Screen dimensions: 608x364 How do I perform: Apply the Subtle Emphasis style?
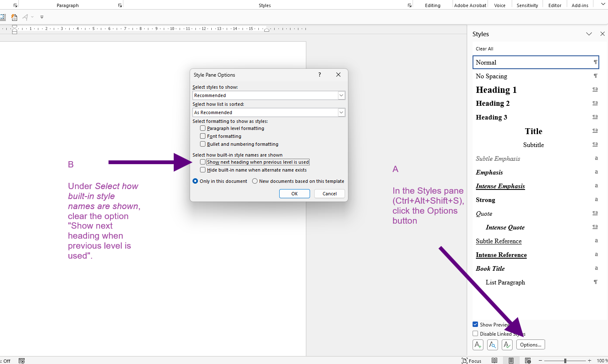click(x=536, y=158)
